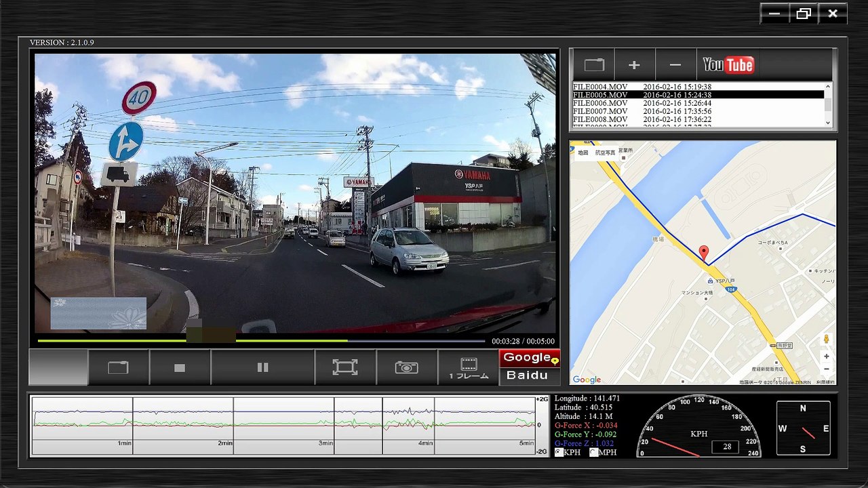
Task: Switch the map provider to Baidu
Action: (526, 375)
